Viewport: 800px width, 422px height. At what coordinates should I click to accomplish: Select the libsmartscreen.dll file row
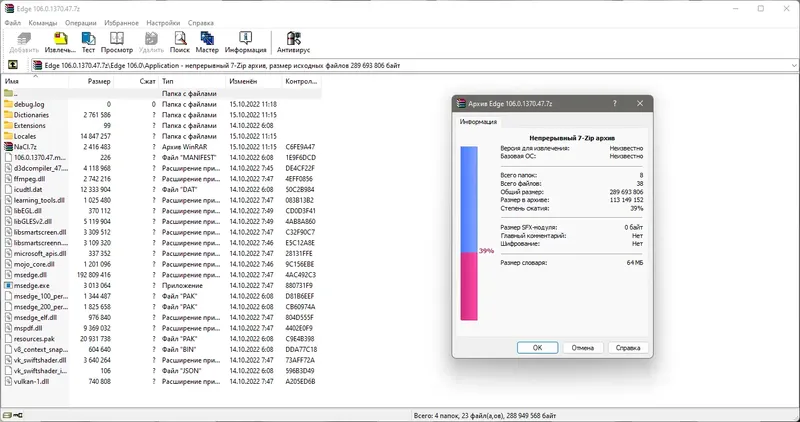pyautogui.click(x=161, y=232)
